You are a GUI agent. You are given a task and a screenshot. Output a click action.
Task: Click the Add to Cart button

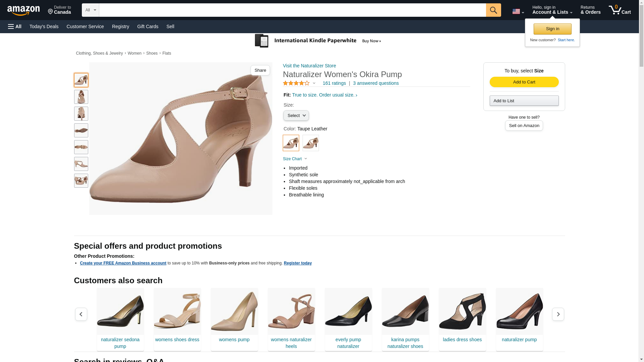pos(524,82)
